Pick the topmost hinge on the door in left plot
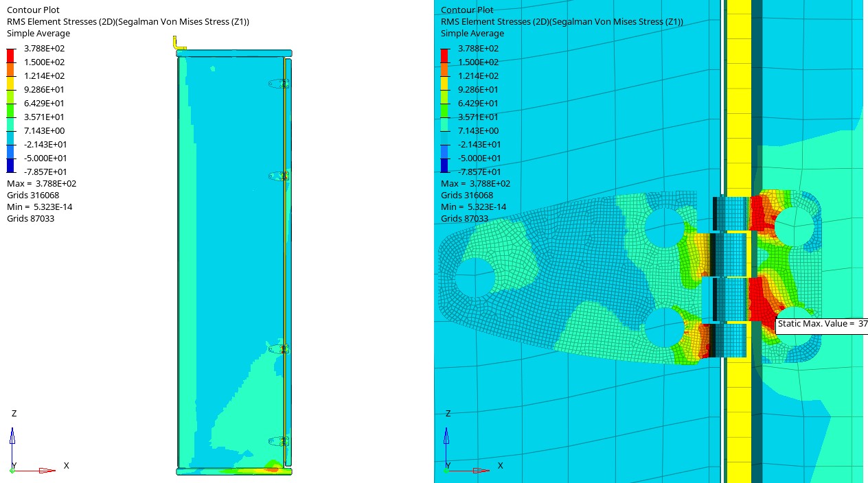 [x=279, y=83]
